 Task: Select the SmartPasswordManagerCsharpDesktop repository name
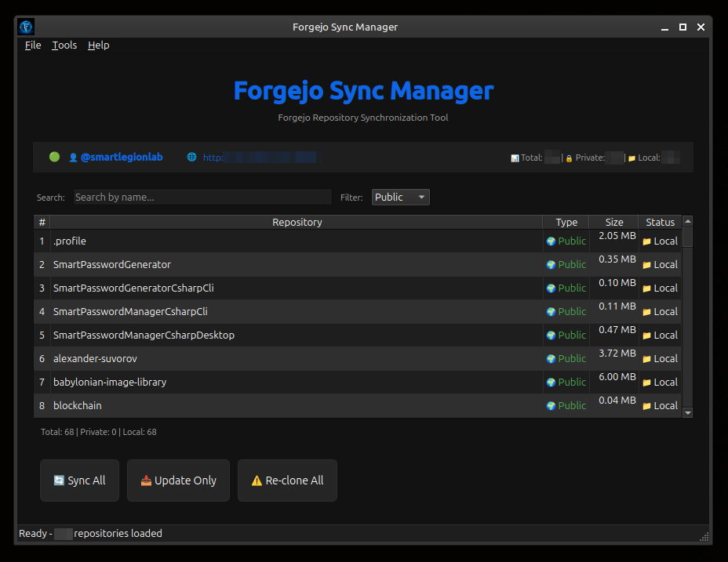coord(144,335)
